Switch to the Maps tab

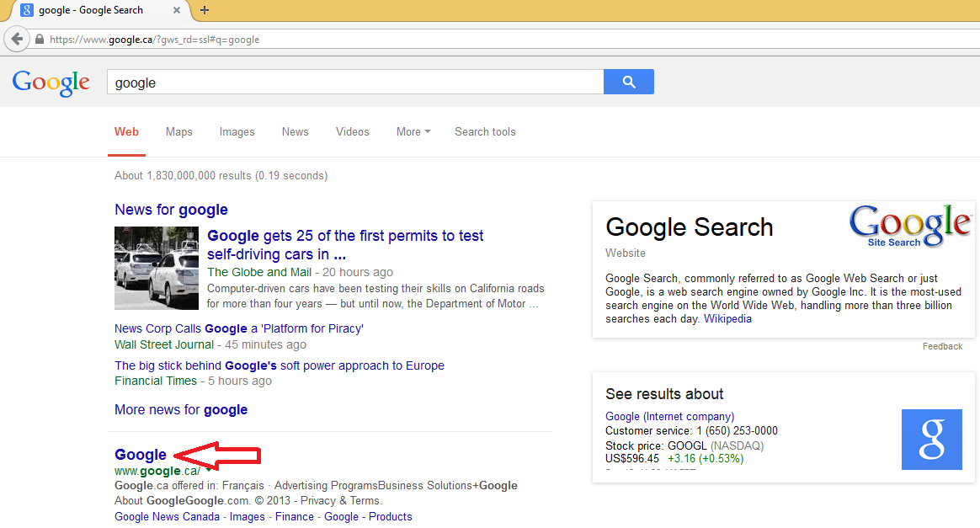tap(178, 132)
